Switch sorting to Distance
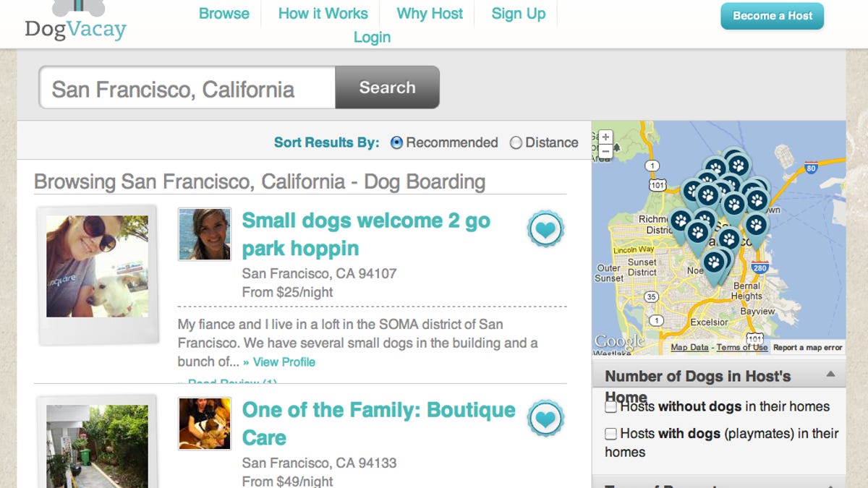Screen dimensions: 868x488 [x=516, y=143]
